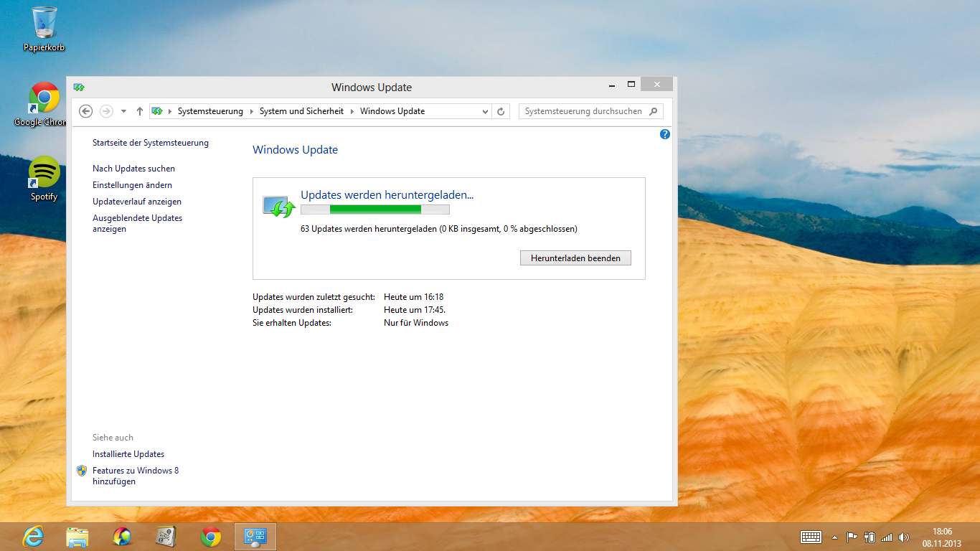Click the Herunterladen beenden button

[x=575, y=258]
